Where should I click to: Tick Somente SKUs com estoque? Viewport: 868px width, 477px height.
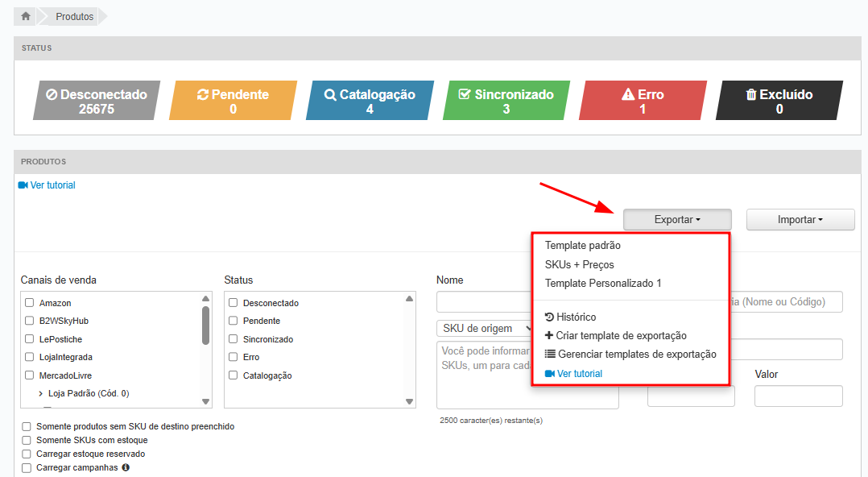[27, 441]
